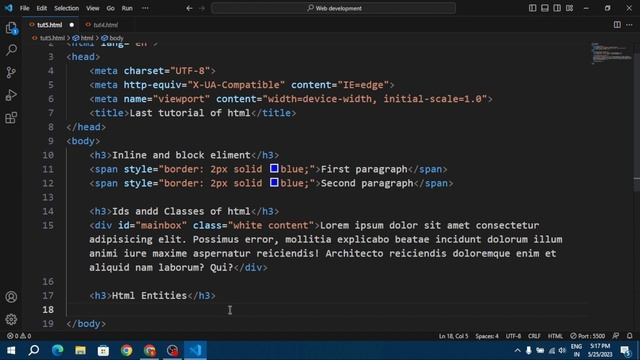Open the Selection menu

[67, 8]
